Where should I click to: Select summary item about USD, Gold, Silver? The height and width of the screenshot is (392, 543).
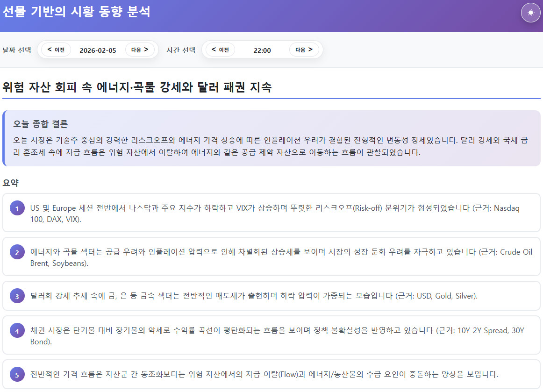pyautogui.click(x=271, y=296)
